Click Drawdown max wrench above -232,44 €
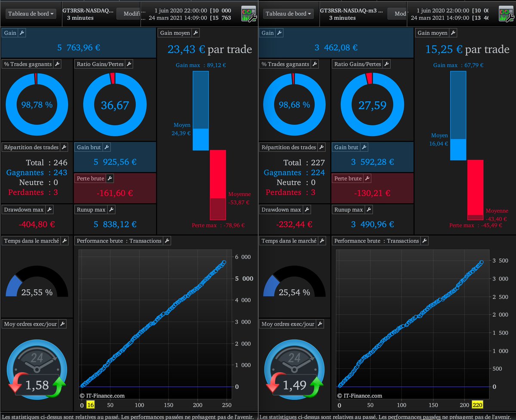516x420 pixels. point(307,210)
